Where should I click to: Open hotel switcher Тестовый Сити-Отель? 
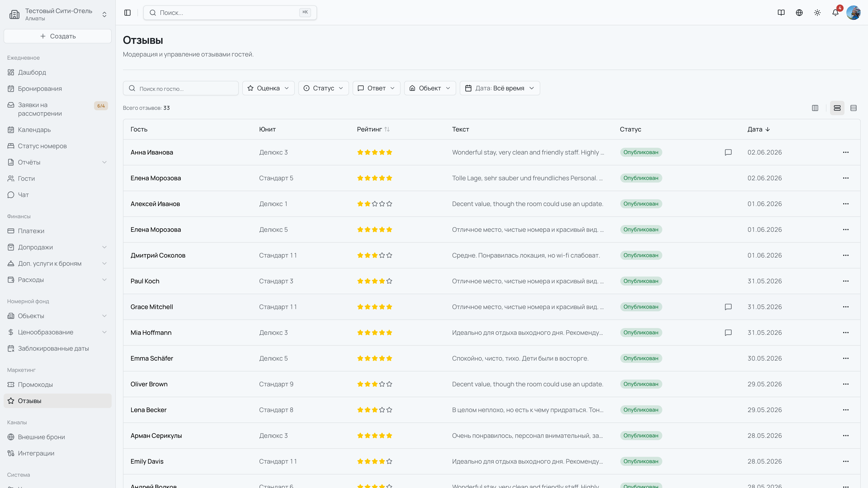coord(58,14)
